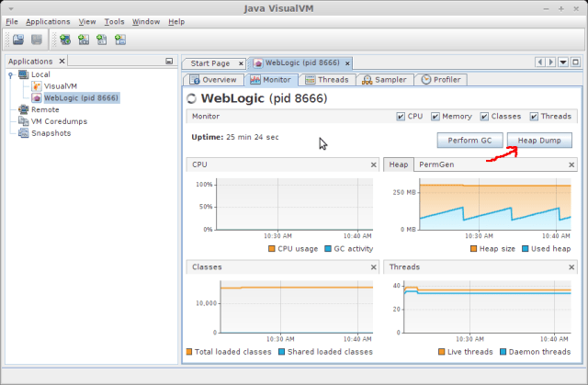
Task: Close the Threads chart panel
Action: tap(571, 267)
